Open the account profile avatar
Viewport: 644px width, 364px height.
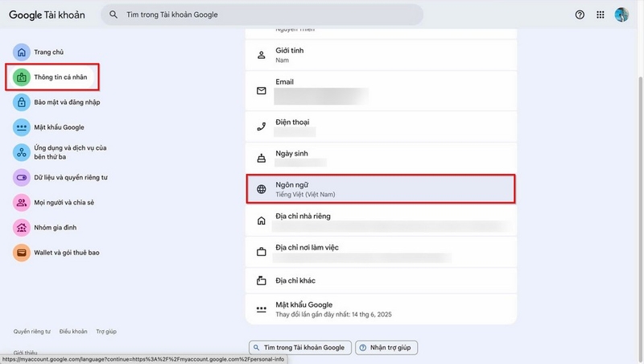(x=621, y=14)
